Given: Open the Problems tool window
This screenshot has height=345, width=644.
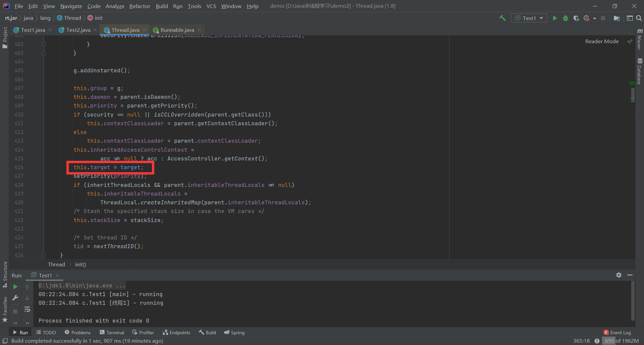Looking at the screenshot, I should pyautogui.click(x=77, y=332).
